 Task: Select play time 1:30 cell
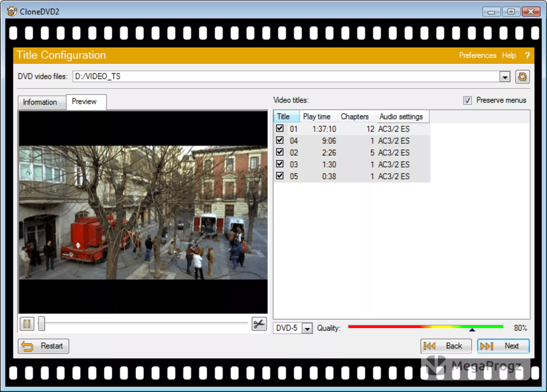(329, 164)
